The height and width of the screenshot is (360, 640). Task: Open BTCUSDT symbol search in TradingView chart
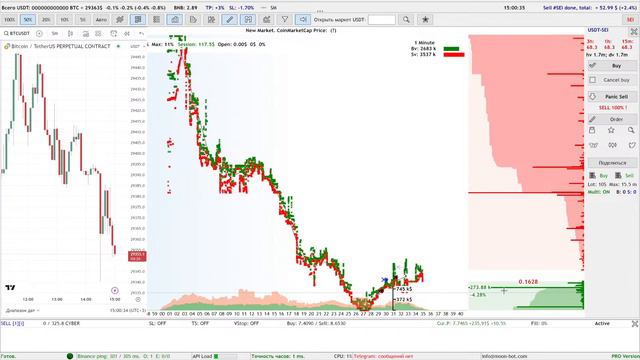point(17,33)
